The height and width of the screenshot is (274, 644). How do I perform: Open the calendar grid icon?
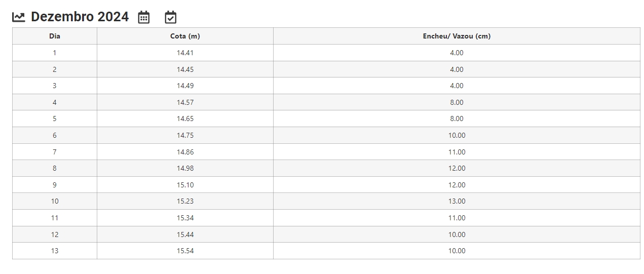pos(144,17)
